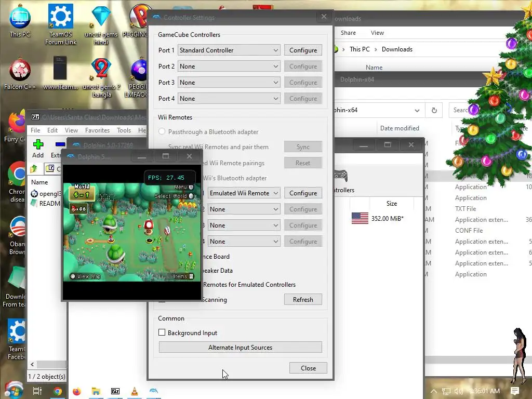
Task: Click the Explorer search box
Action: [460, 110]
